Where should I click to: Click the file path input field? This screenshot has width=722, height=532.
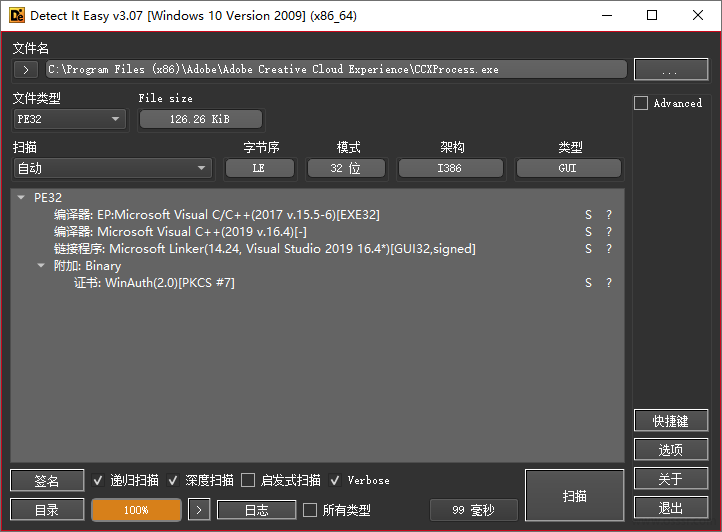click(x=336, y=70)
